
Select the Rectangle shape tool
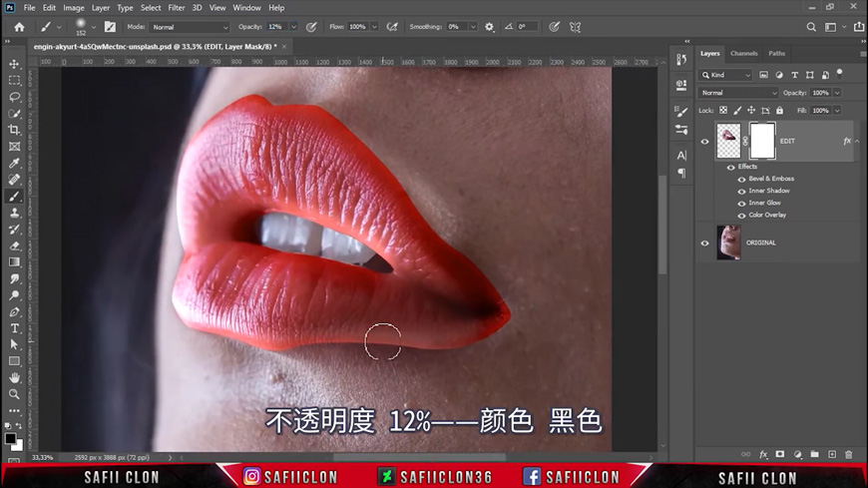[14, 361]
